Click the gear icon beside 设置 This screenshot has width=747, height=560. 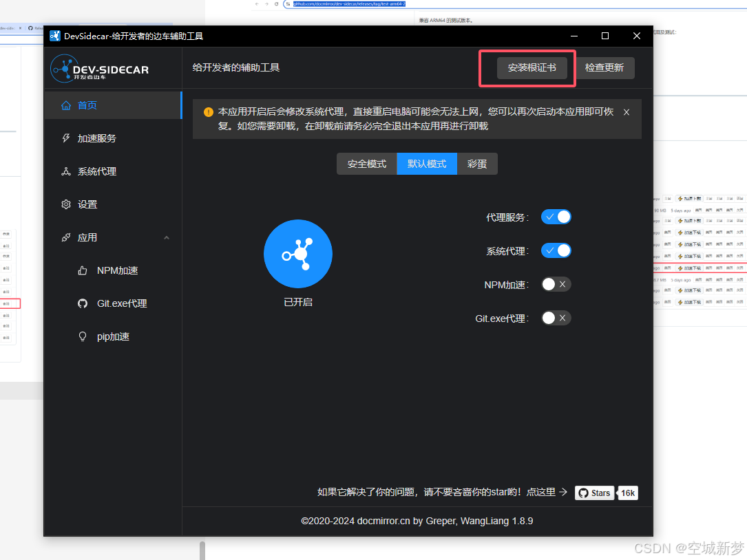tap(66, 204)
